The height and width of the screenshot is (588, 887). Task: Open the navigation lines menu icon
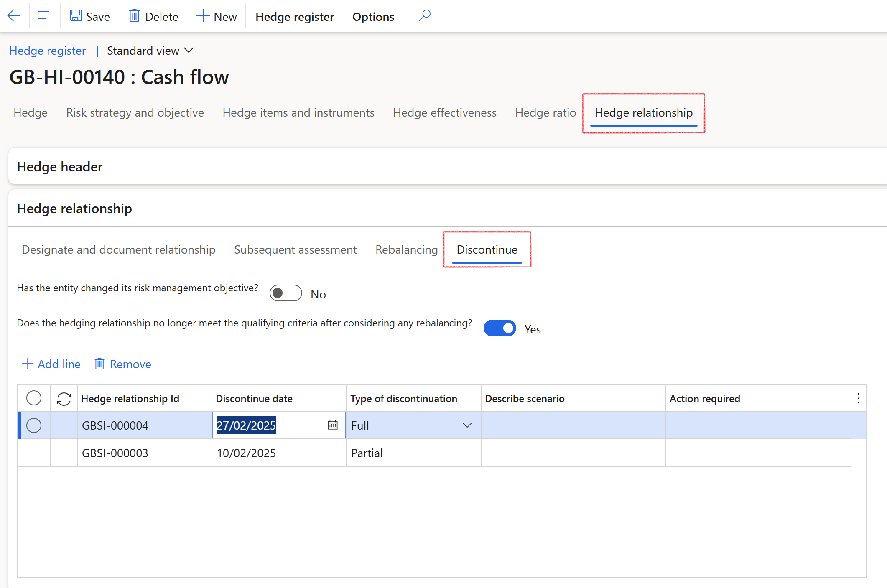click(x=44, y=16)
